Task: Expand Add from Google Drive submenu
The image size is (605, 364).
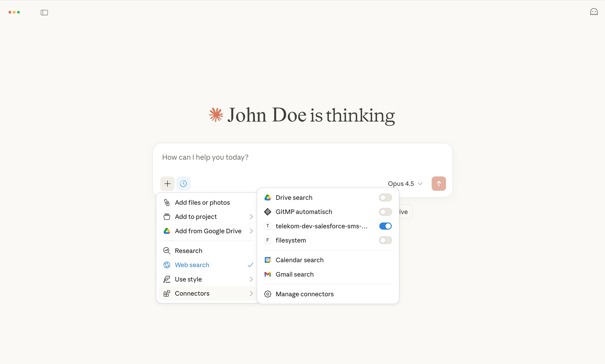Action: click(x=208, y=231)
